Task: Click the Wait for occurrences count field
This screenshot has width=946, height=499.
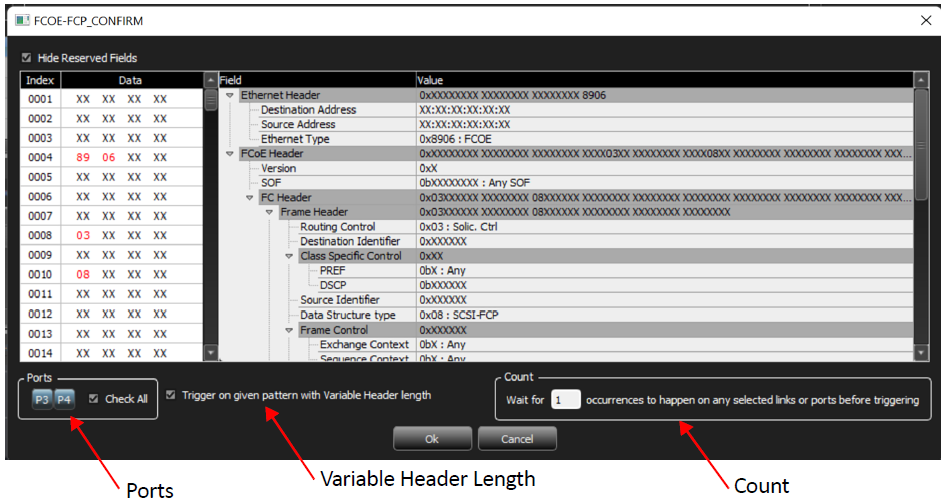Action: coord(565,399)
